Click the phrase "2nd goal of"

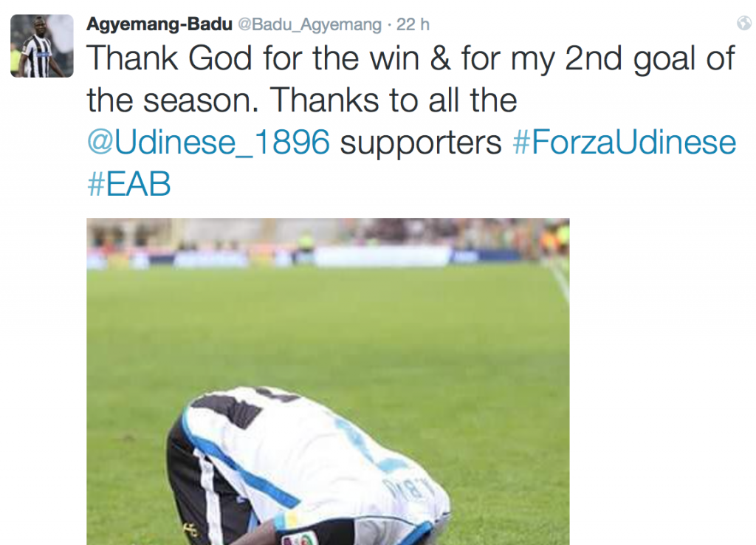(x=650, y=59)
